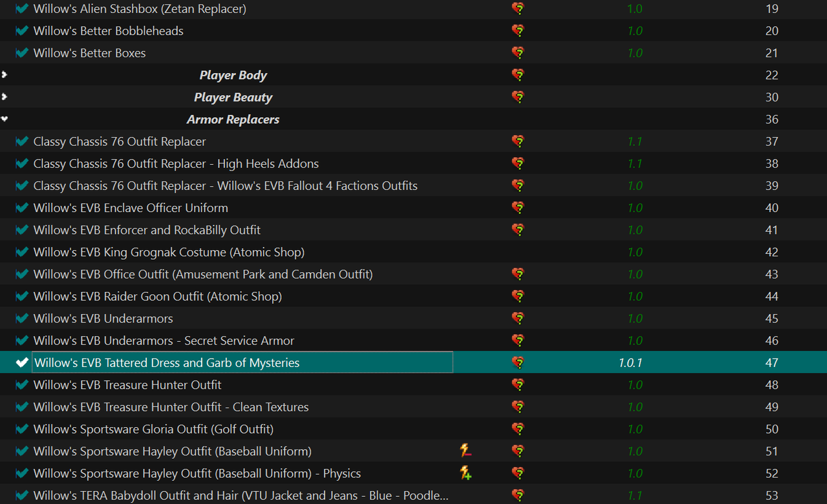Collapse the Armor Replacers separator
The height and width of the screenshot is (504, 827).
tap(5, 119)
